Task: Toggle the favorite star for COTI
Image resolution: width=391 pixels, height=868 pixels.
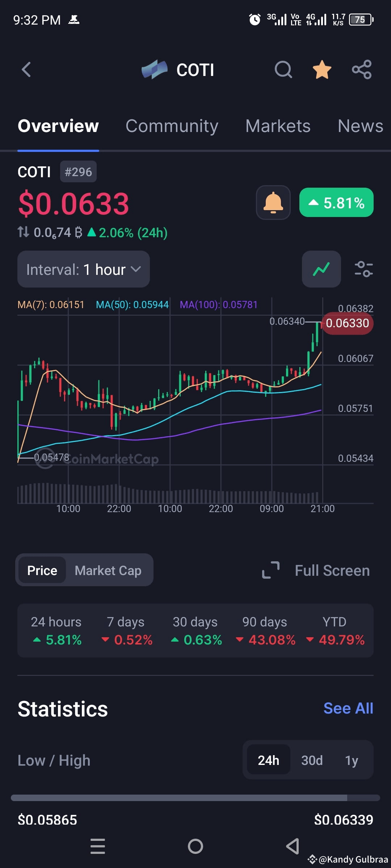Action: [322, 69]
